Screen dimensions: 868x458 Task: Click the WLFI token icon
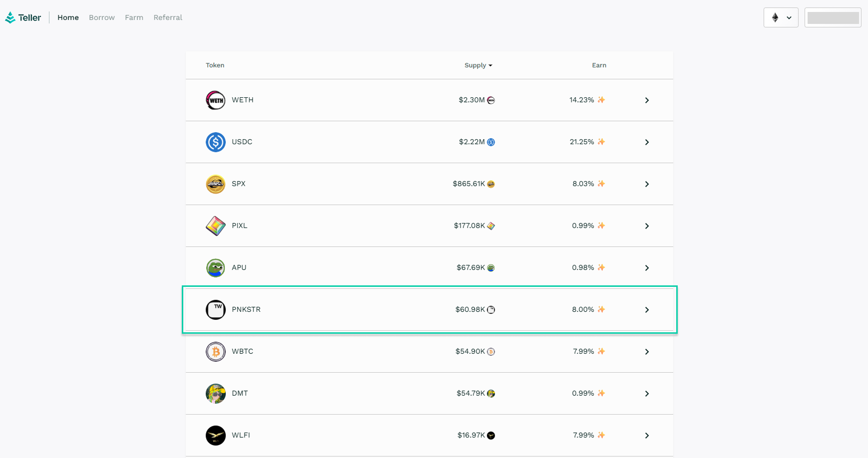(x=216, y=436)
